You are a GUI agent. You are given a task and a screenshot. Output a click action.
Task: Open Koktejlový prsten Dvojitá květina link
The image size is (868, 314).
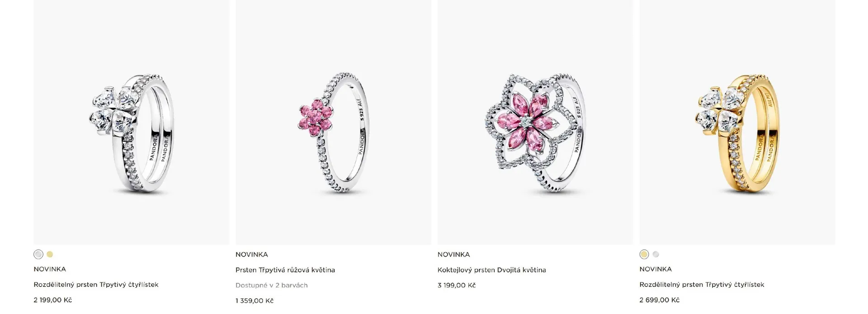point(492,270)
